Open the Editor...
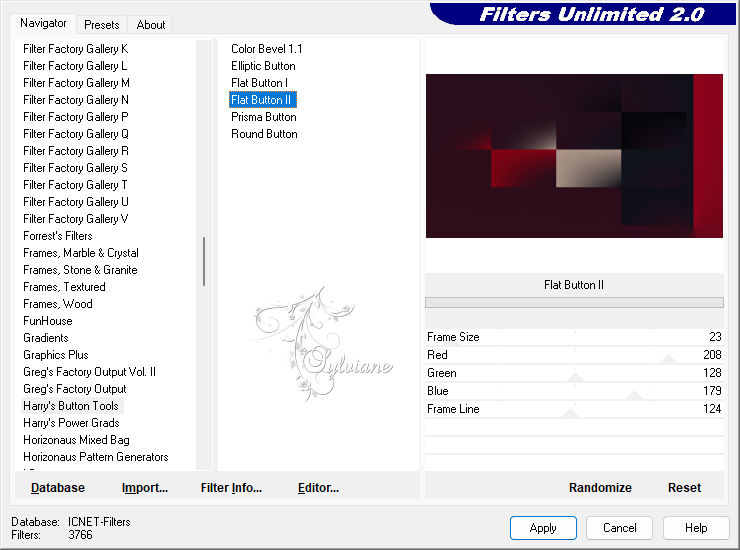This screenshot has width=740, height=550. coord(318,488)
